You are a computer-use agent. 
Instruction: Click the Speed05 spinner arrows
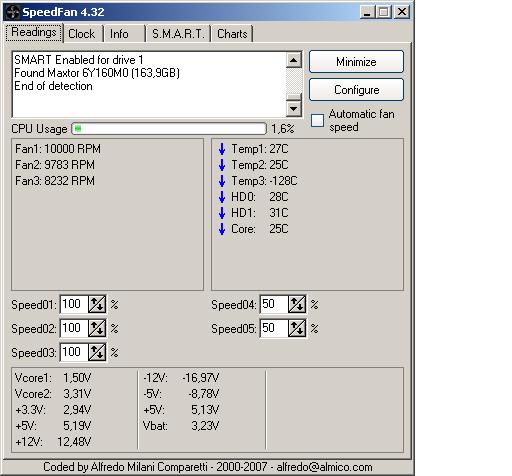(x=297, y=328)
